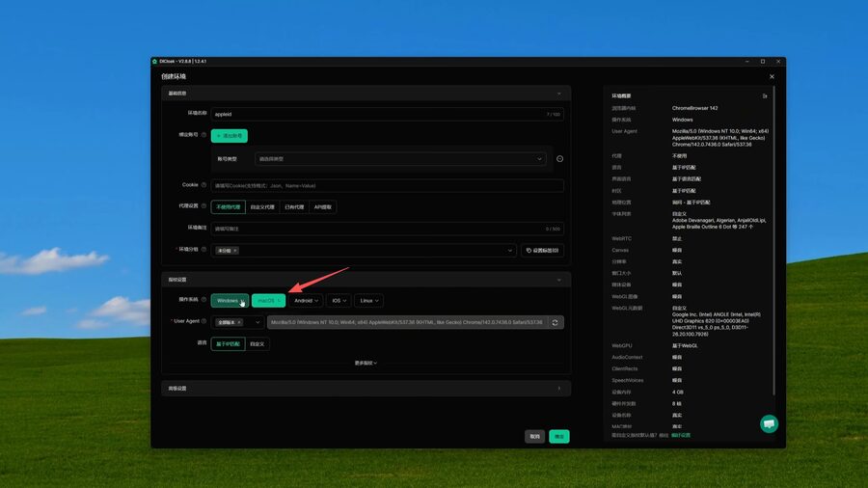The height and width of the screenshot is (488, 868).
Task: Select Windows as the operating system
Action: click(230, 301)
